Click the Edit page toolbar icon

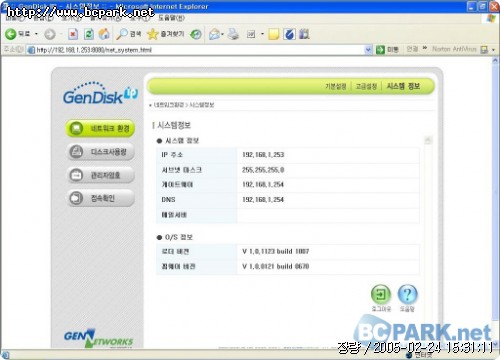[x=251, y=34]
